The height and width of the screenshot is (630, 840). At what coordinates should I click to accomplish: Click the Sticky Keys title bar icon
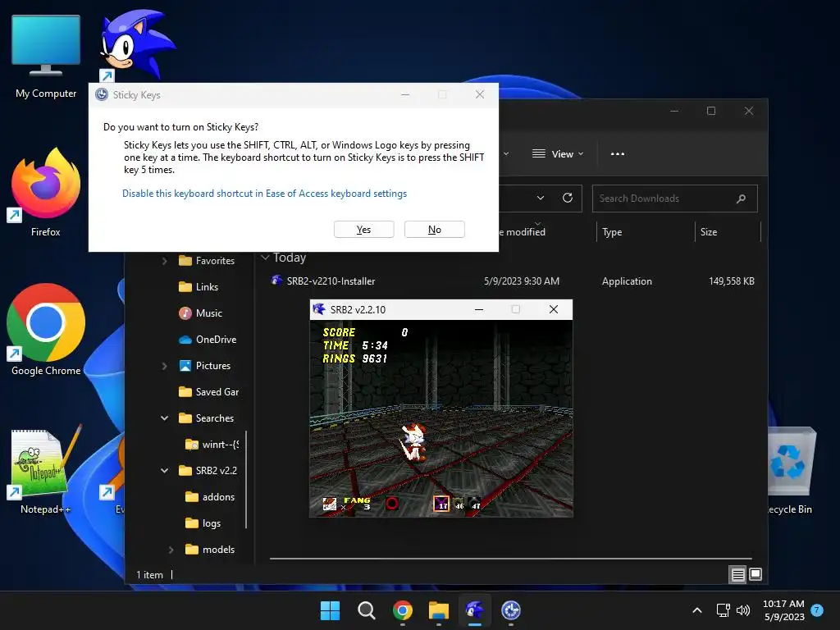(x=102, y=95)
